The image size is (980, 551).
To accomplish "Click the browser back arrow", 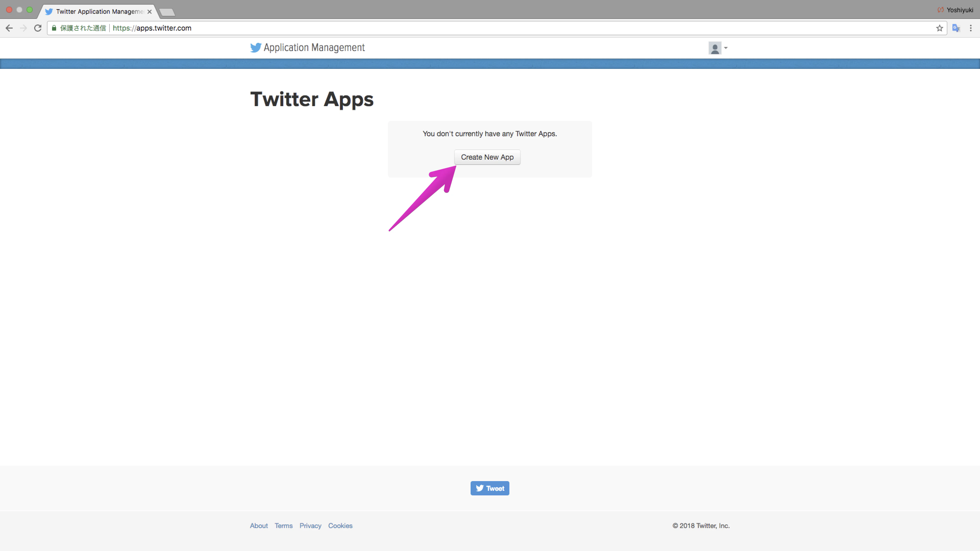I will (9, 28).
